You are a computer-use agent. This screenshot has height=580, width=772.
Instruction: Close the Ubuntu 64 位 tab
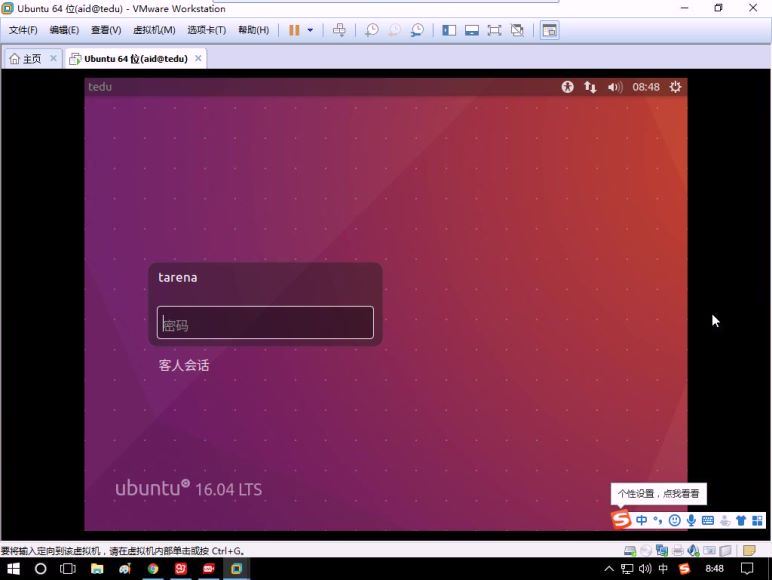[x=198, y=58]
